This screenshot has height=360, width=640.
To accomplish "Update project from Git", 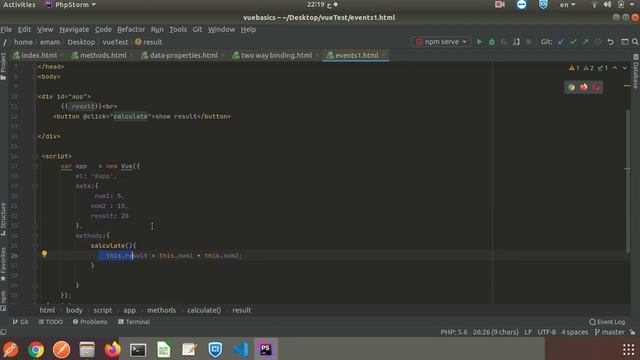I will [561, 42].
